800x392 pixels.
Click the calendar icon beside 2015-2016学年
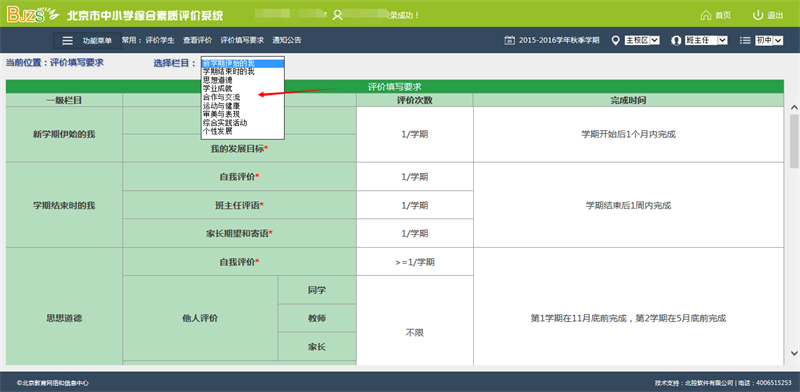[x=509, y=40]
